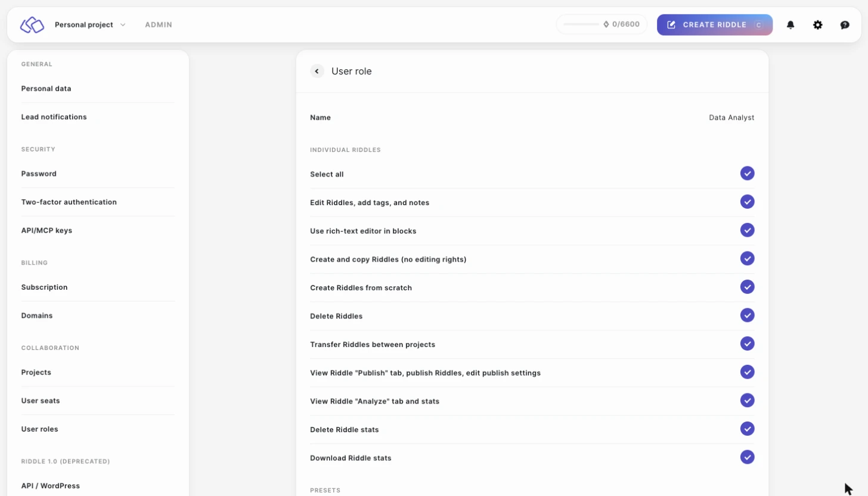Open settings gear icon

click(x=818, y=25)
